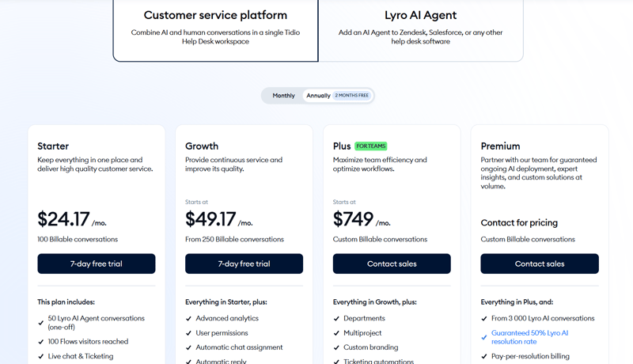The height and width of the screenshot is (364, 633).
Task: Switch to the Lyro AI Agent tab
Action: (420, 29)
